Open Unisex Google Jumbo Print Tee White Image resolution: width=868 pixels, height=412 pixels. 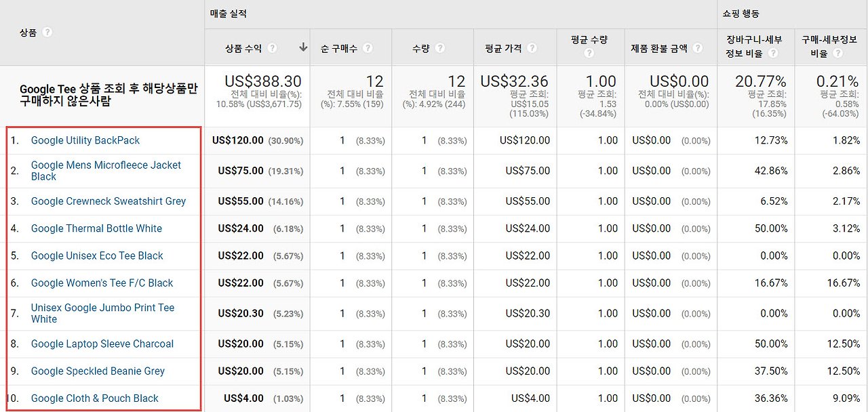102,313
